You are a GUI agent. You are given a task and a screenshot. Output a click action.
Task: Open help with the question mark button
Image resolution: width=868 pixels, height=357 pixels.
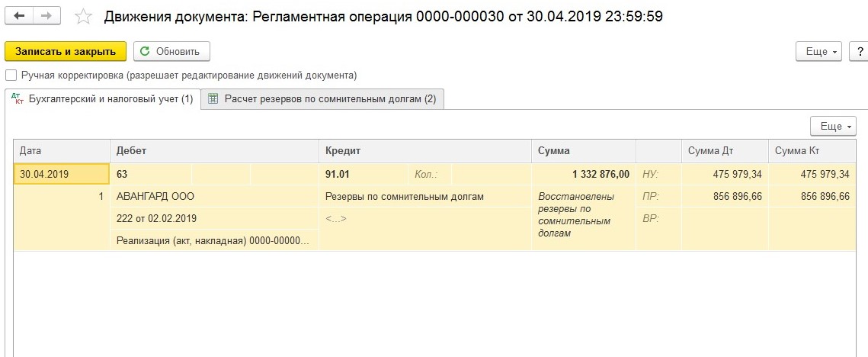[859, 52]
